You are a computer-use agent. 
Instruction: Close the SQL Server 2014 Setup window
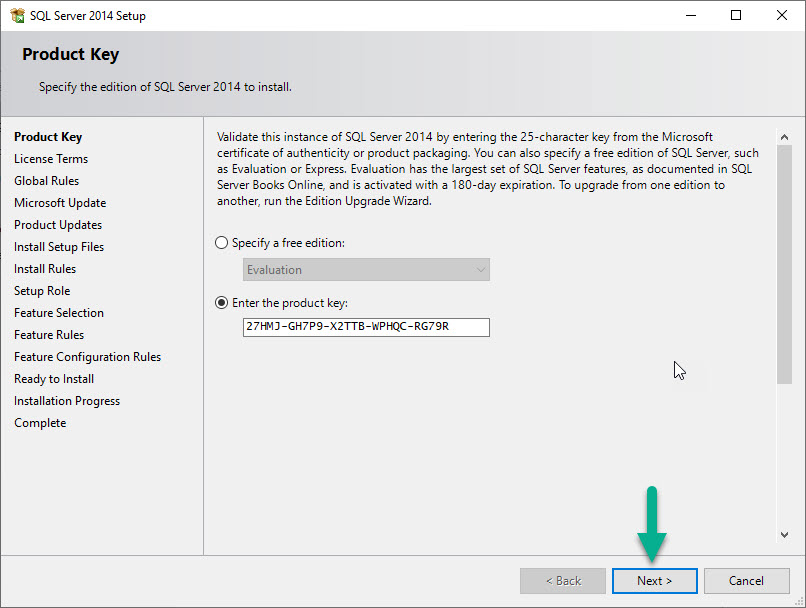point(782,15)
